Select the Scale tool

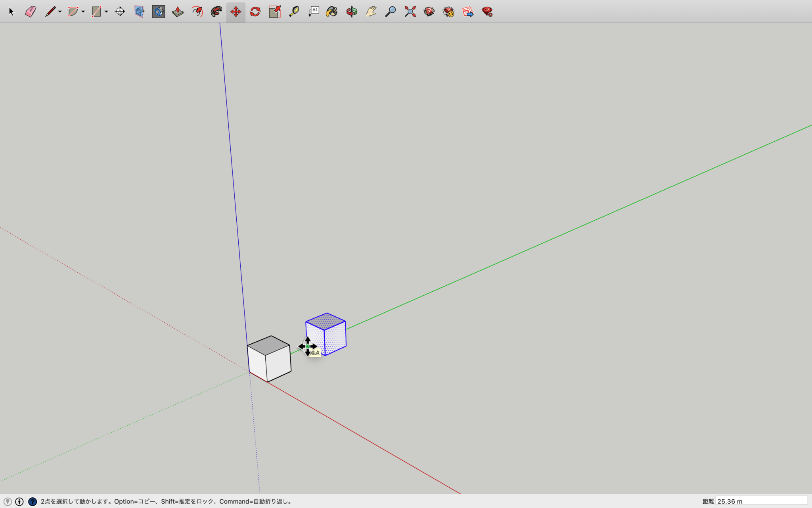[274, 12]
